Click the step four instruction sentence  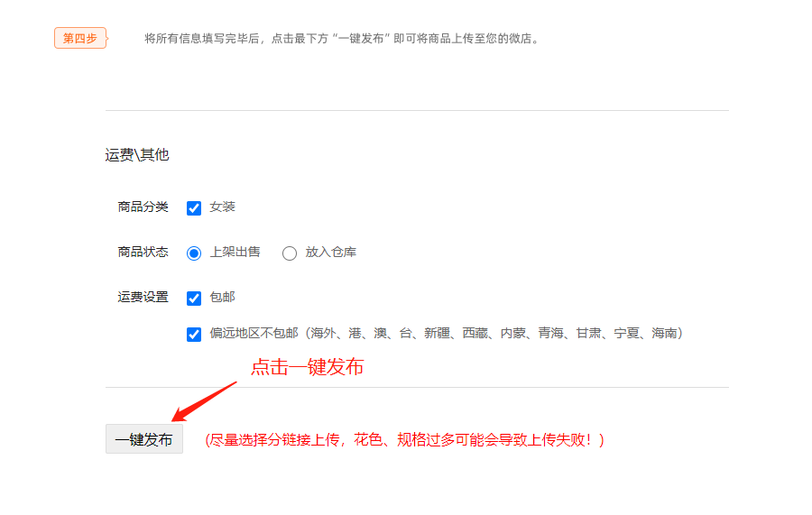[x=342, y=38]
